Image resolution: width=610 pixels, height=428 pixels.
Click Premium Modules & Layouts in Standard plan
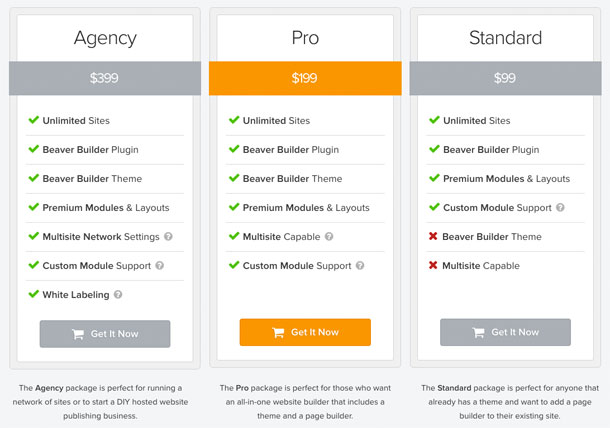506,179
